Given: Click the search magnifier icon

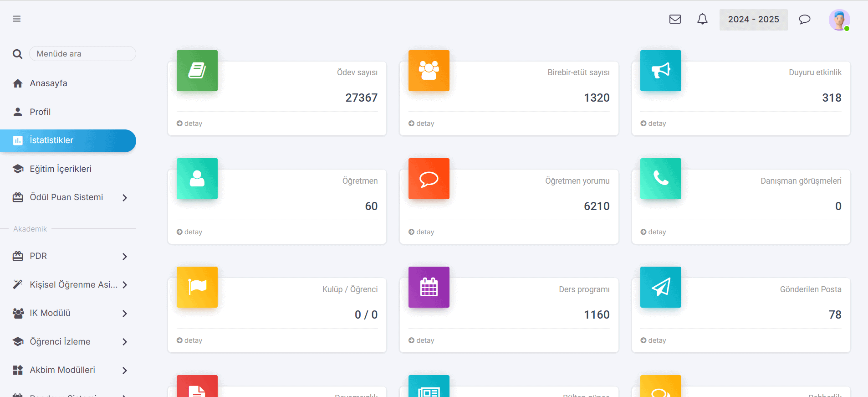Looking at the screenshot, I should coord(17,54).
